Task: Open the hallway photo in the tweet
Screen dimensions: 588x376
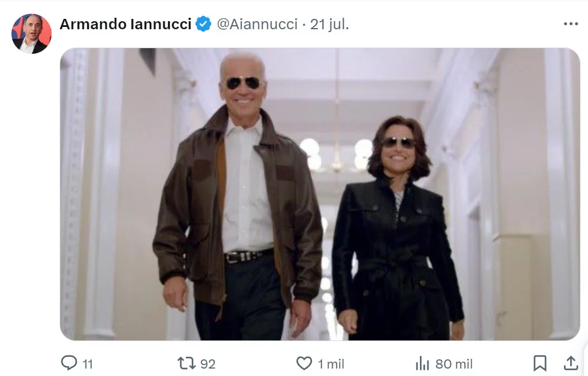Action: pos(320,194)
